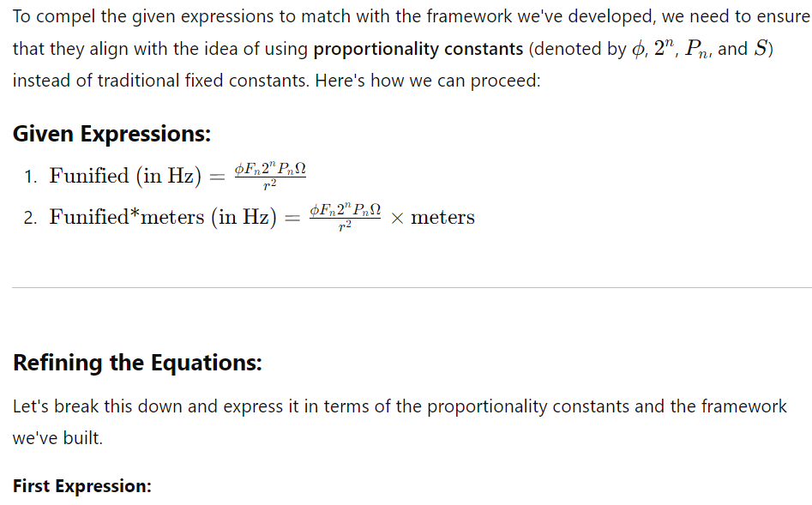Click the "Funified (in Hz)" label
This screenshot has width=812, height=505.
pos(125,176)
